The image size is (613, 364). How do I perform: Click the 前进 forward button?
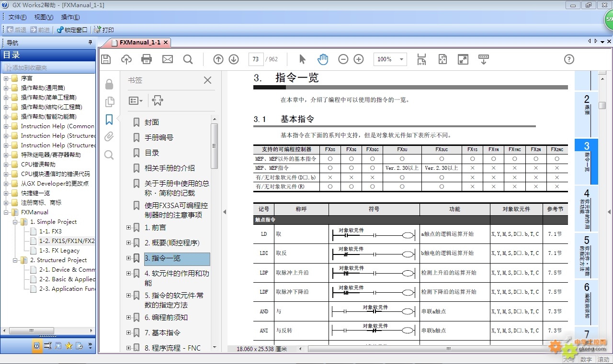(x=40, y=30)
